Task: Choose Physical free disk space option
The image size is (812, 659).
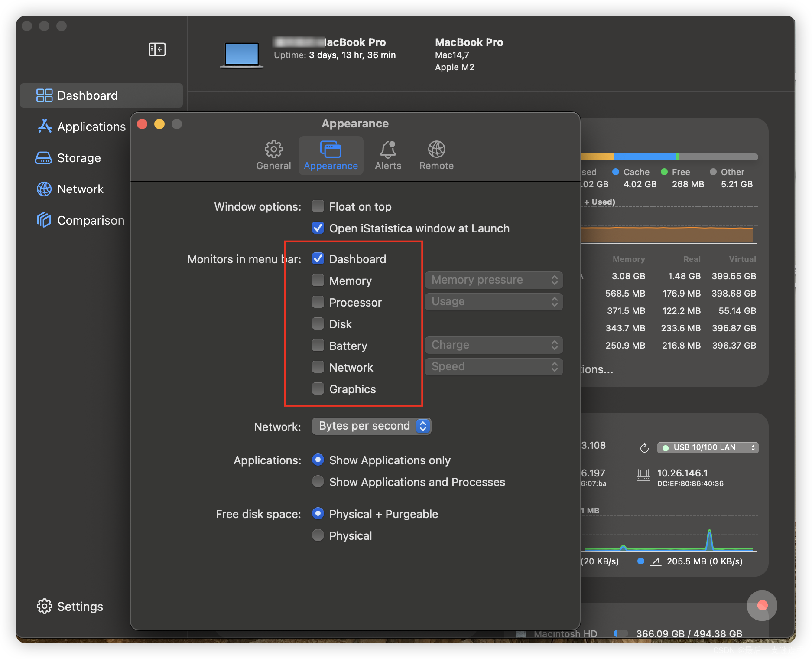Action: 318,535
